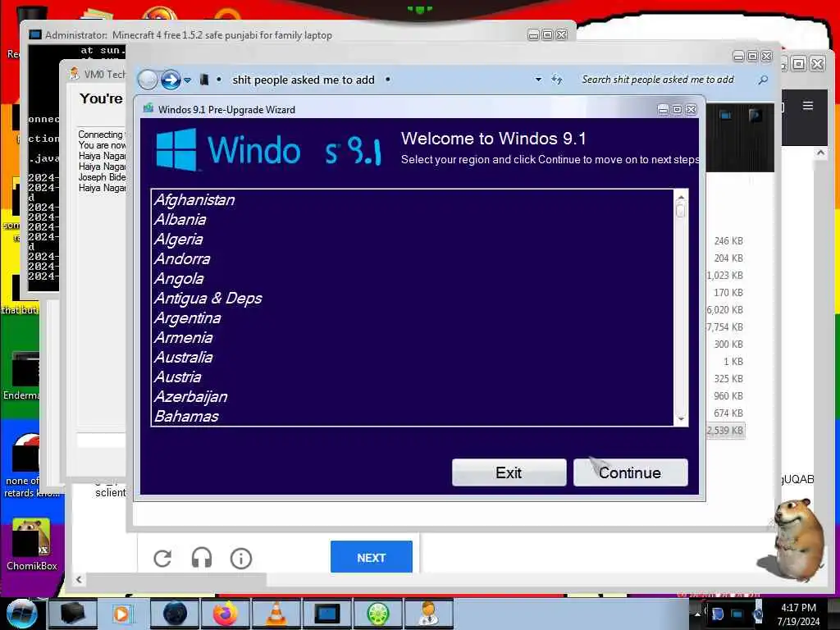This screenshot has width=840, height=630.
Task: Click the region list scroll-up arrow
Action: [x=681, y=197]
